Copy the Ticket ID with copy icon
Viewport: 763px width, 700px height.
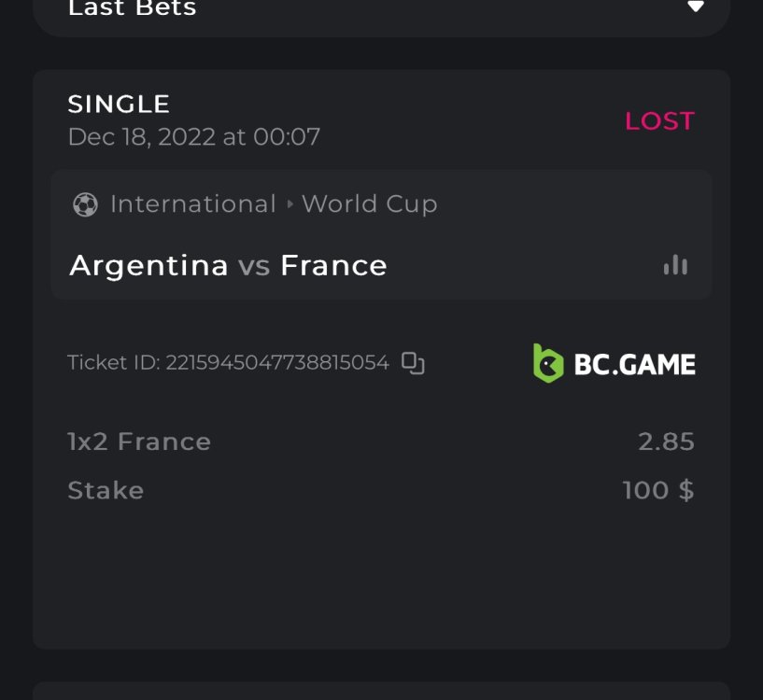413,363
